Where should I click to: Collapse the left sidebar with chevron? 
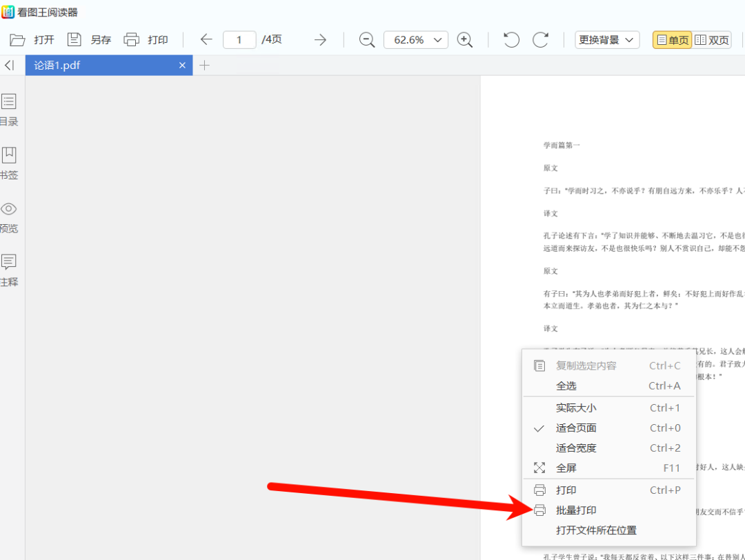pos(10,65)
